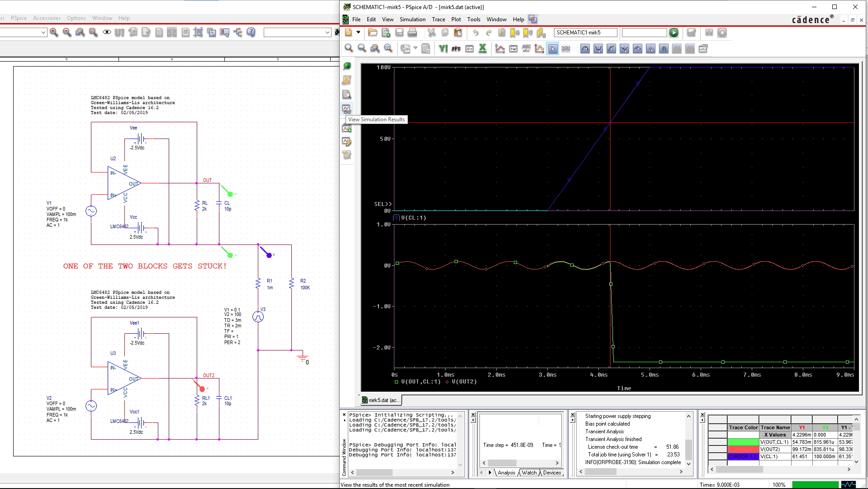Click the Zoom In magnifier in Probe toolbar
This screenshot has width=868, height=489.
[x=349, y=48]
